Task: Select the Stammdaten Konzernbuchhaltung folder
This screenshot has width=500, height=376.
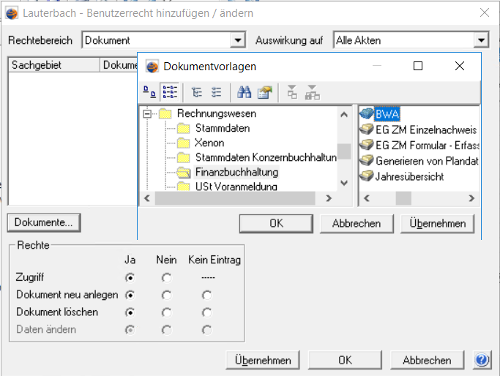Action: click(x=266, y=157)
